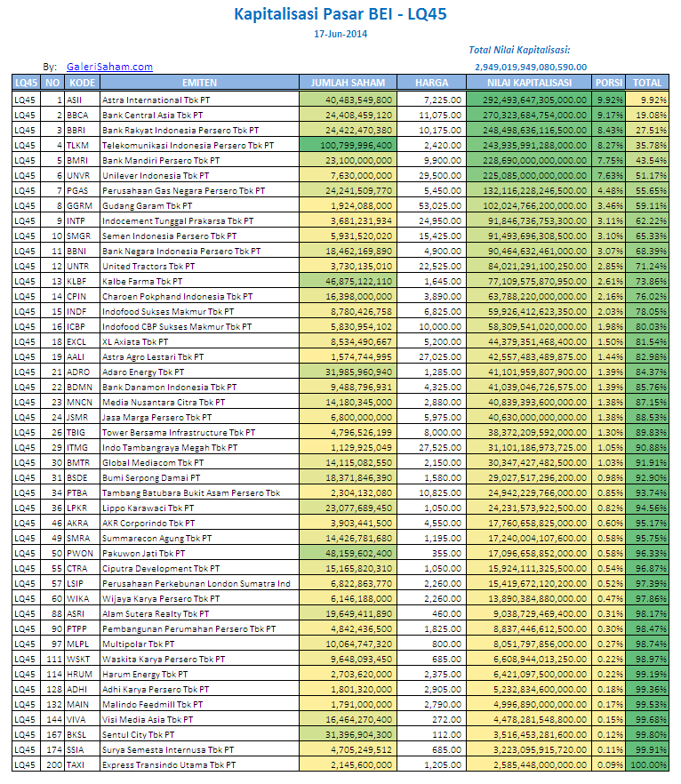Select the HRUM code cell
This screenshot has height=784, width=681.
[x=82, y=675]
